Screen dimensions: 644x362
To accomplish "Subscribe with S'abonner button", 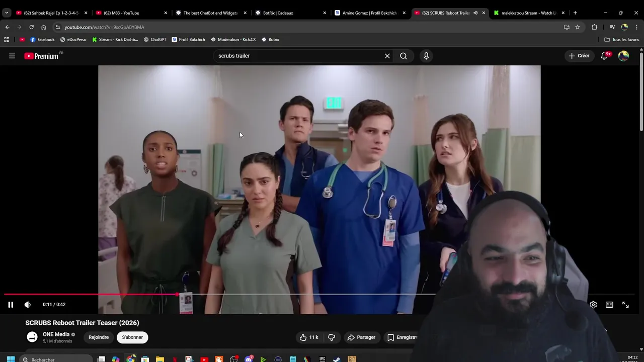I will (x=132, y=337).
